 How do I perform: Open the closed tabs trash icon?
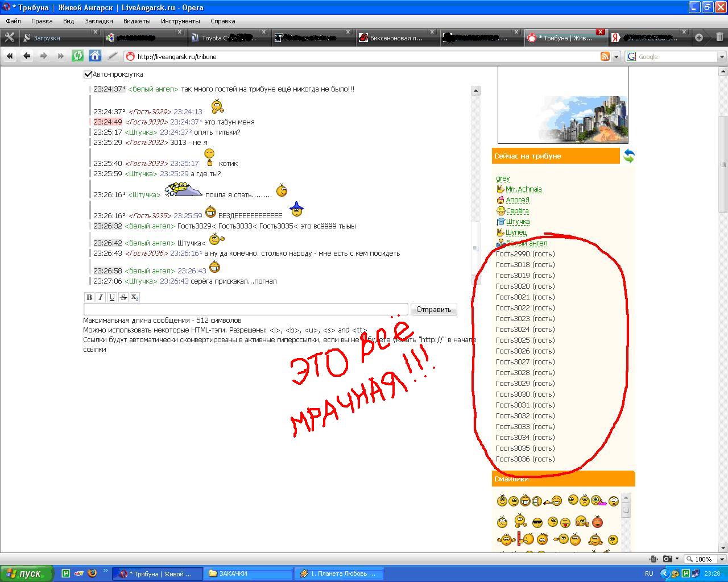pos(719,38)
